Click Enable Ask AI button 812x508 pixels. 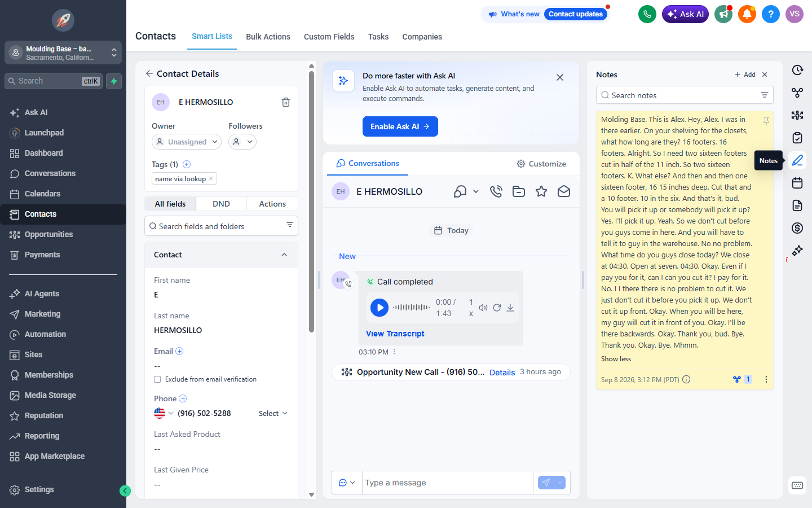(400, 126)
